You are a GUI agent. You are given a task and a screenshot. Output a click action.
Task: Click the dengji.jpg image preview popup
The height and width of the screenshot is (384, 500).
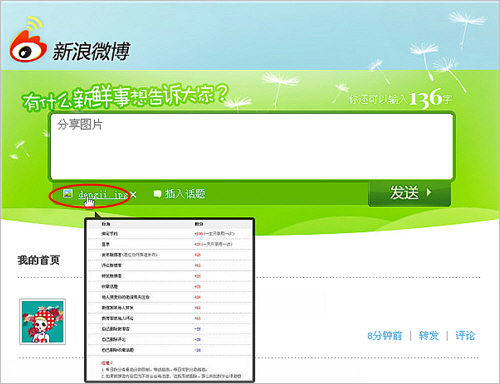click(169, 300)
